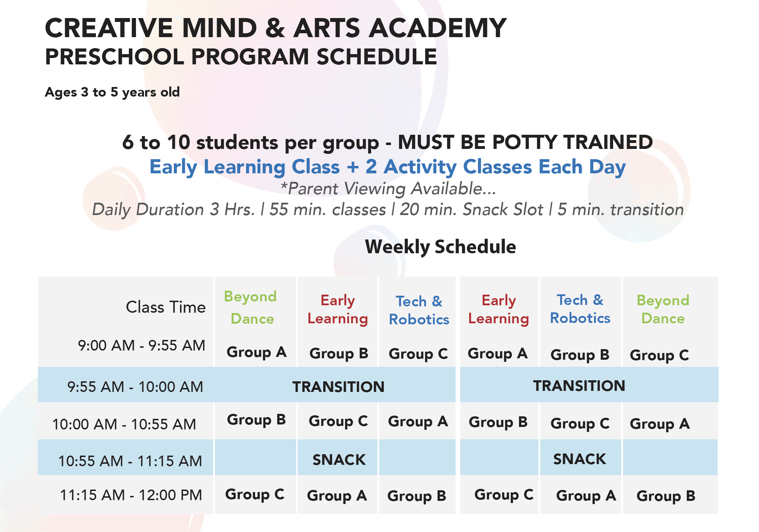
Task: Click the right TRANSITION bar
Action: (589, 385)
